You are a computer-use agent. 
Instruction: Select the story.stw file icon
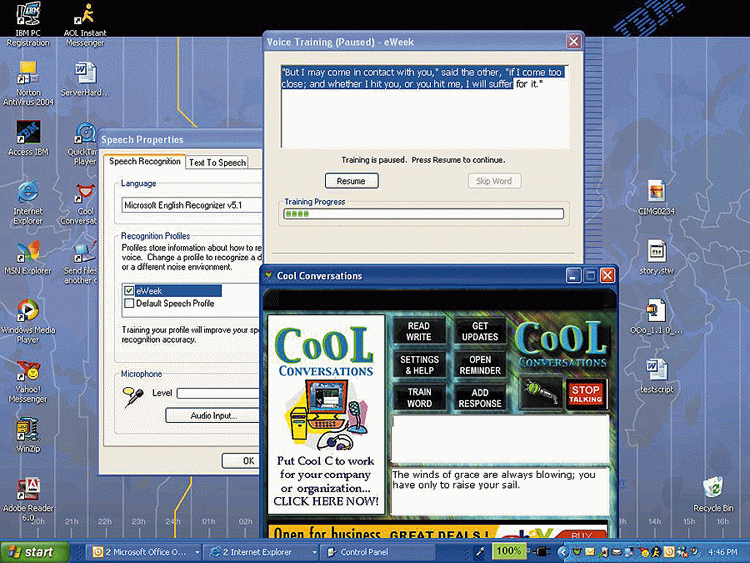pyautogui.click(x=656, y=257)
